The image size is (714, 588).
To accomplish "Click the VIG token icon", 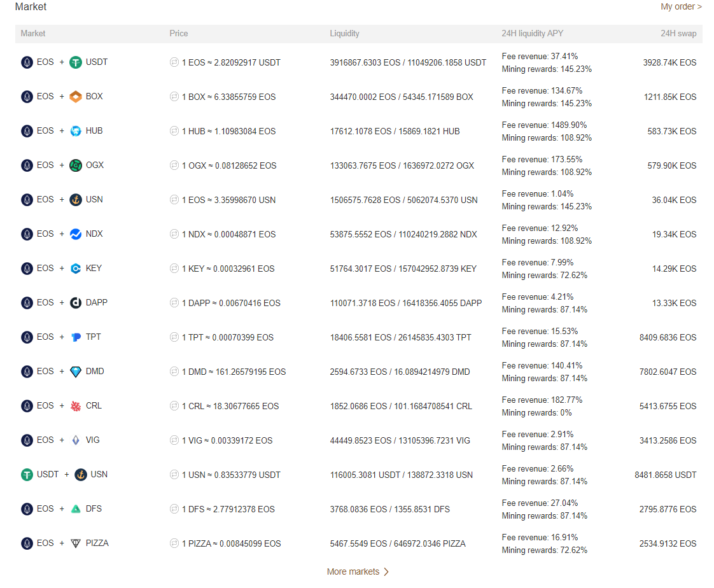I will tap(76, 440).
